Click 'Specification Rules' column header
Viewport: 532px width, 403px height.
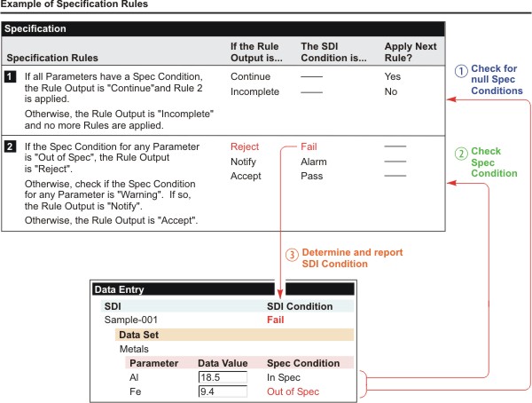(x=52, y=58)
